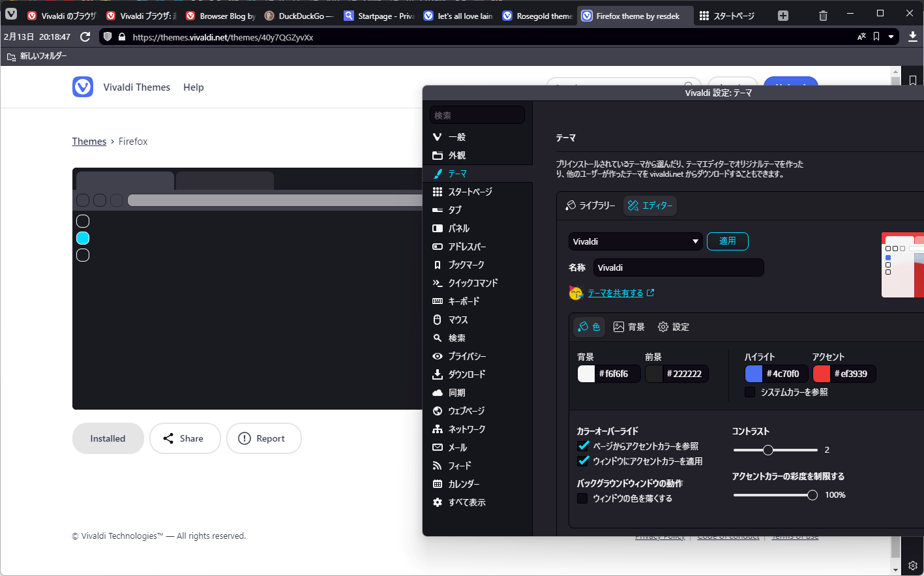Open the 検索 settings section

coord(477,338)
